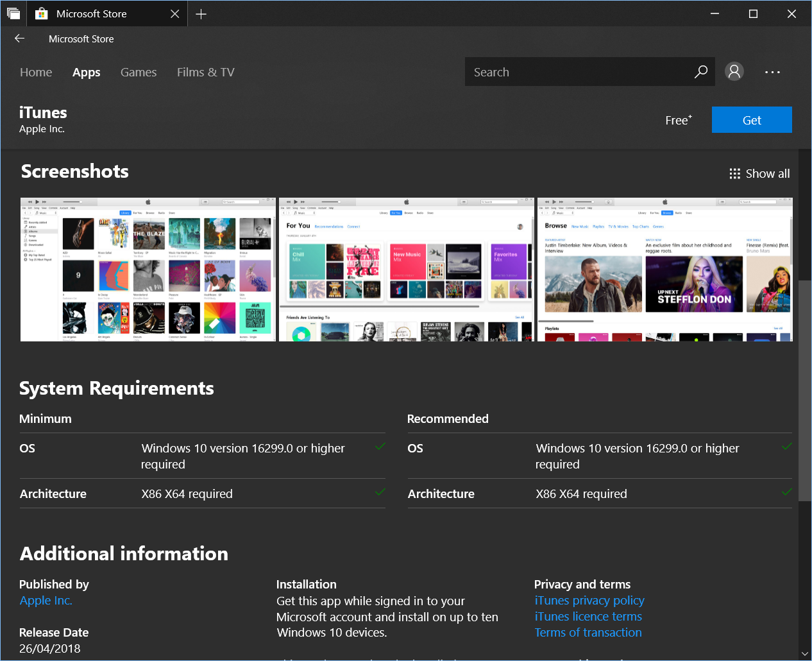Screen dimensions: 812x661
Task: Go to Films & TV tab
Action: [x=206, y=73]
